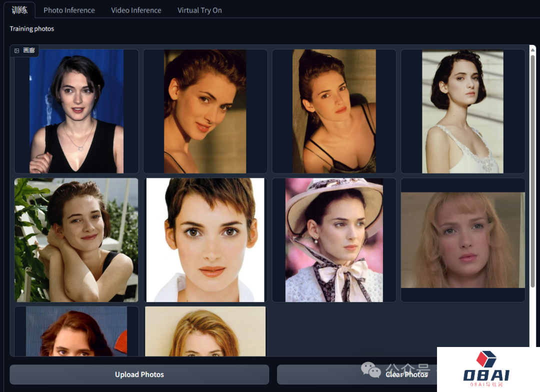Open the photo with wide-brimmed hat
540x392 pixels.
[334, 240]
